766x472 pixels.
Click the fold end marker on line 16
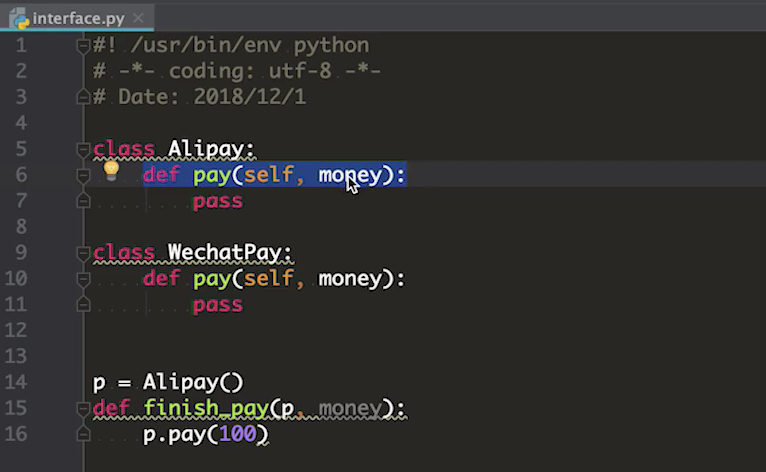pyautogui.click(x=83, y=434)
